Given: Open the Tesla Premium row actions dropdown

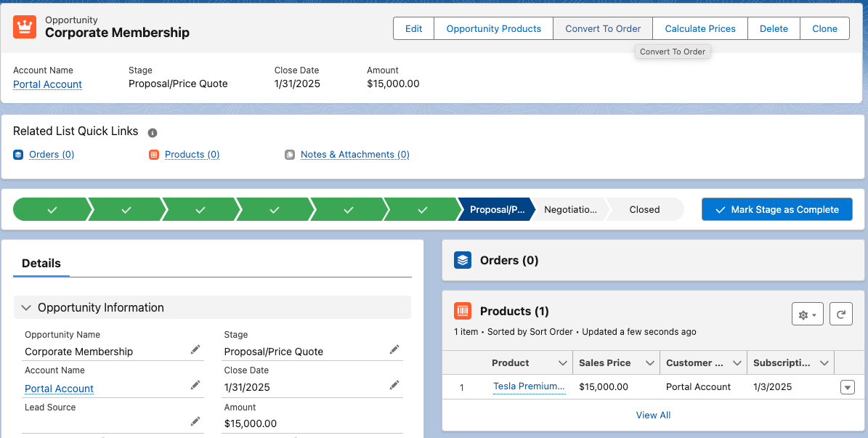Looking at the screenshot, I should click(x=848, y=387).
